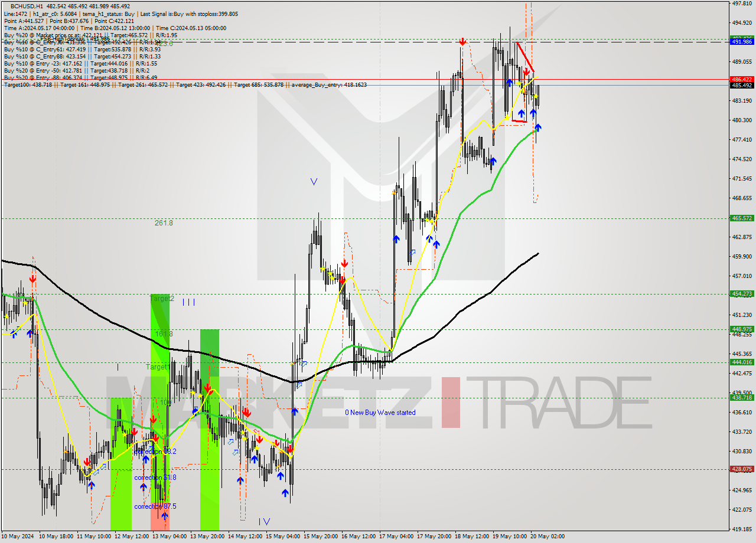Click the '18 May 12:00' time label
This screenshot has height=543, width=756.
point(473,537)
